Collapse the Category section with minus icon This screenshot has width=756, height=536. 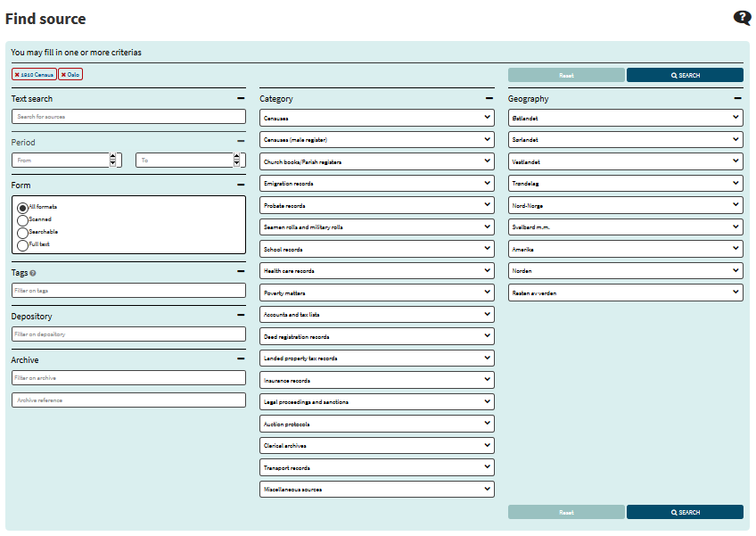coord(489,99)
